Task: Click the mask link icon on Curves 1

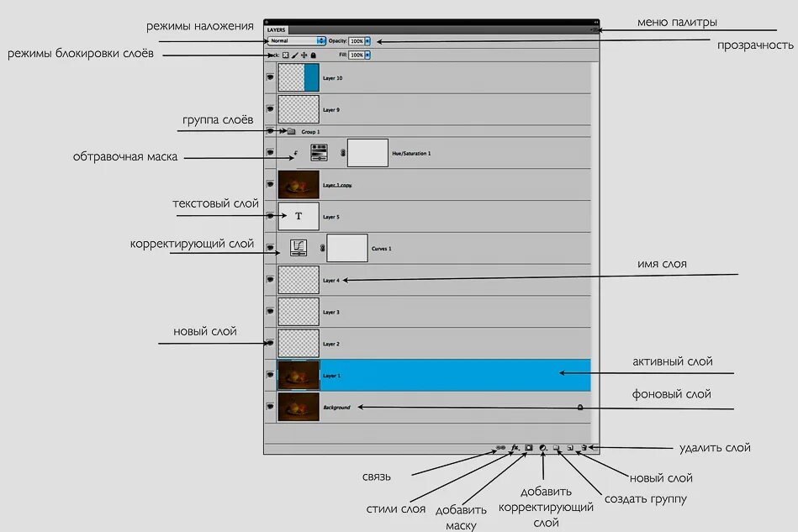Action: tap(322, 248)
